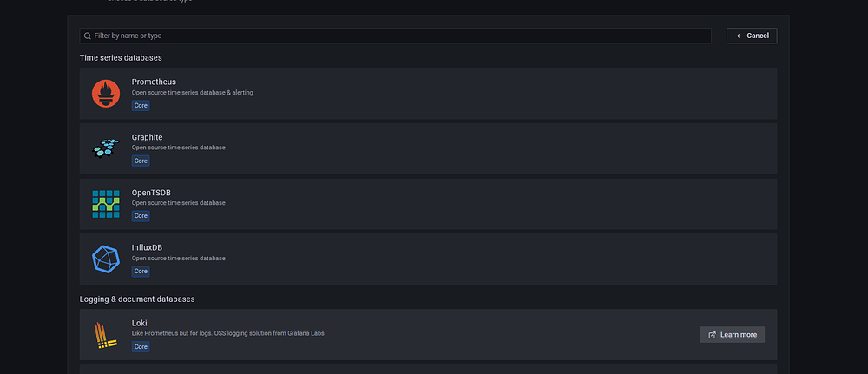The height and width of the screenshot is (374, 868).
Task: Click the search magnifier icon in filter
Action: [87, 36]
